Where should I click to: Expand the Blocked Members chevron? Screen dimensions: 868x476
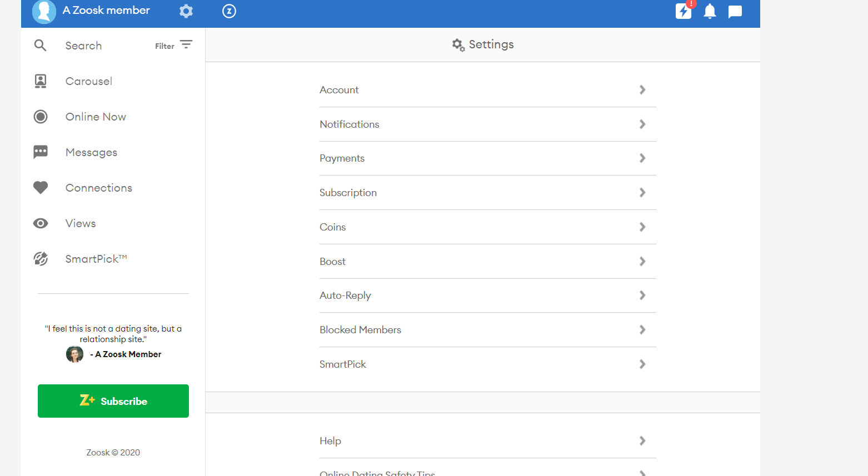[x=642, y=330]
